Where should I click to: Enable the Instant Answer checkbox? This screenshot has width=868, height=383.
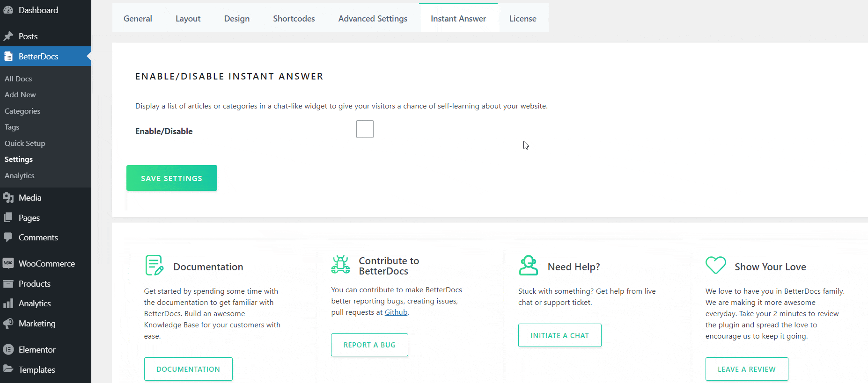coord(365,129)
